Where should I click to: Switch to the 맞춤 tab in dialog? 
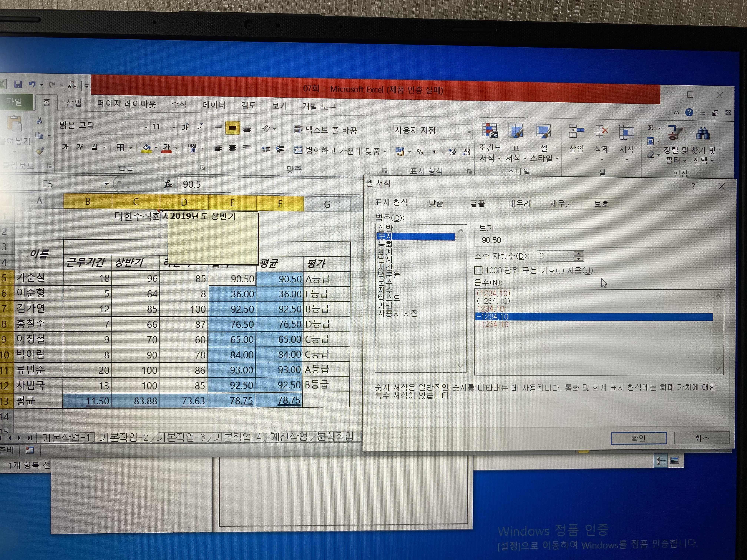point(436,203)
